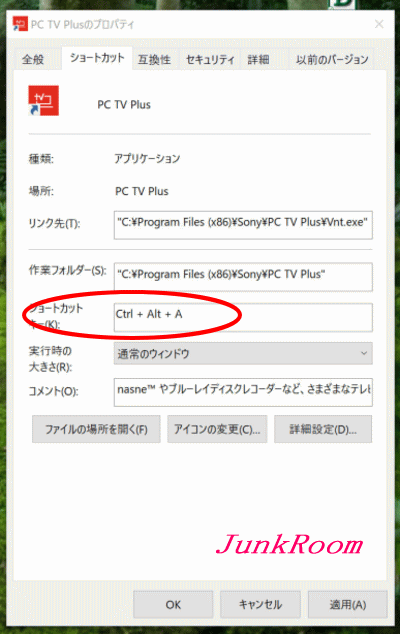This screenshot has width=400, height=634.
Task: Click the アプリケーション type text
Action: pos(147,158)
